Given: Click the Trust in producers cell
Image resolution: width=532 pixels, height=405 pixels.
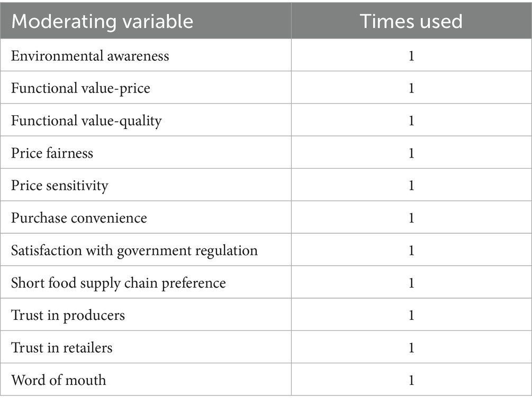Looking at the screenshot, I should coord(68,315).
